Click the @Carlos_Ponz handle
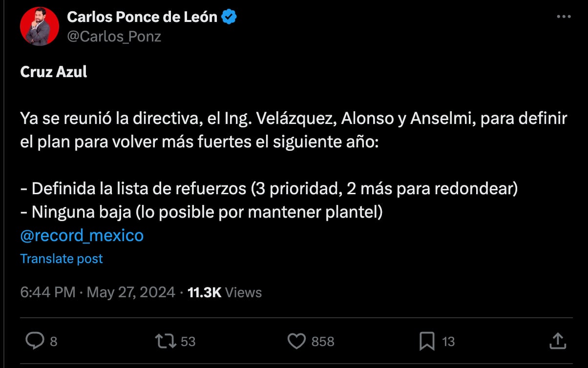Image resolution: width=588 pixels, height=368 pixels. 113,36
